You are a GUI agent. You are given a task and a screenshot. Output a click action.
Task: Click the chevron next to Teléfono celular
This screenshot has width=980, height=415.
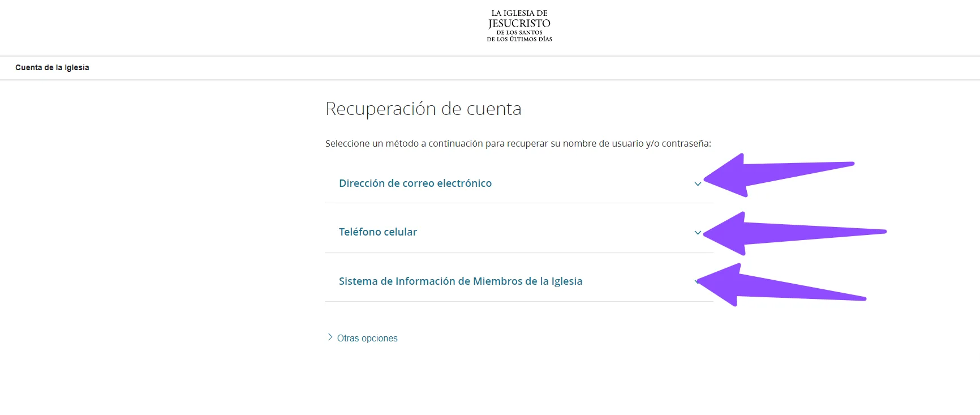pos(698,233)
